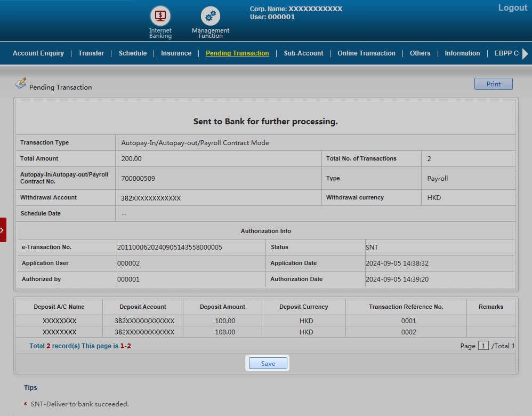The width and height of the screenshot is (532, 416).
Task: Go to the Insurance menu
Action: coord(176,53)
